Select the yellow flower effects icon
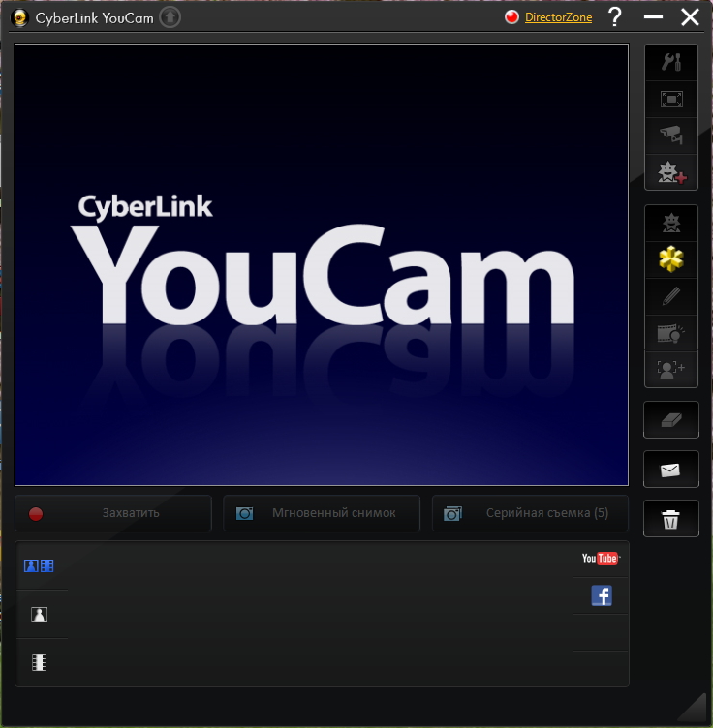This screenshot has width=713, height=728. [x=671, y=259]
